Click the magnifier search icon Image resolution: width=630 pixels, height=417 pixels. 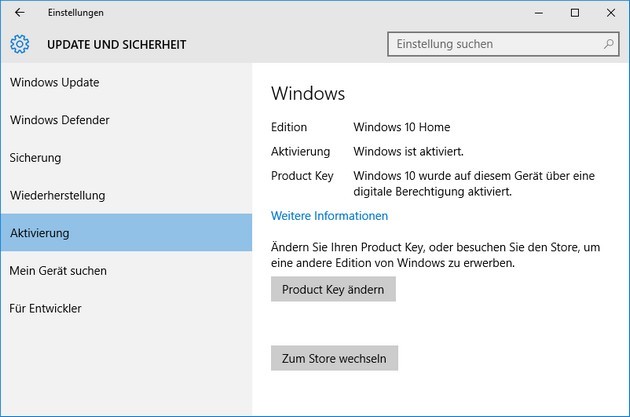609,44
